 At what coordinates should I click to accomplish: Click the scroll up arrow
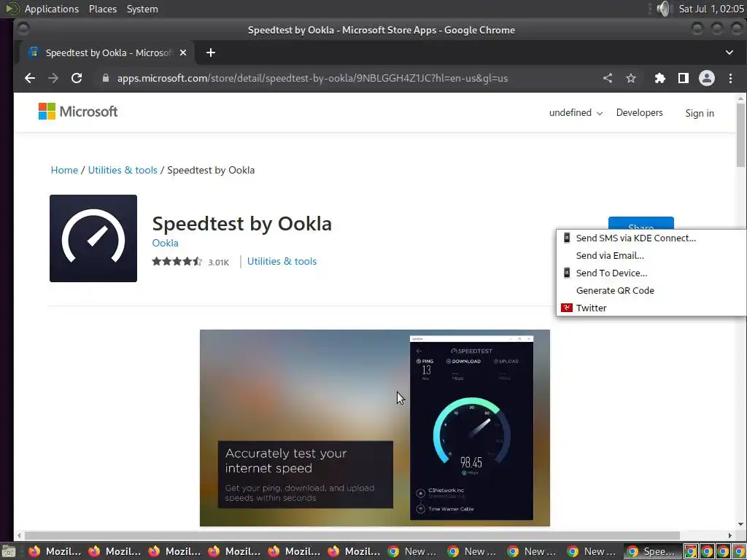[x=740, y=98]
